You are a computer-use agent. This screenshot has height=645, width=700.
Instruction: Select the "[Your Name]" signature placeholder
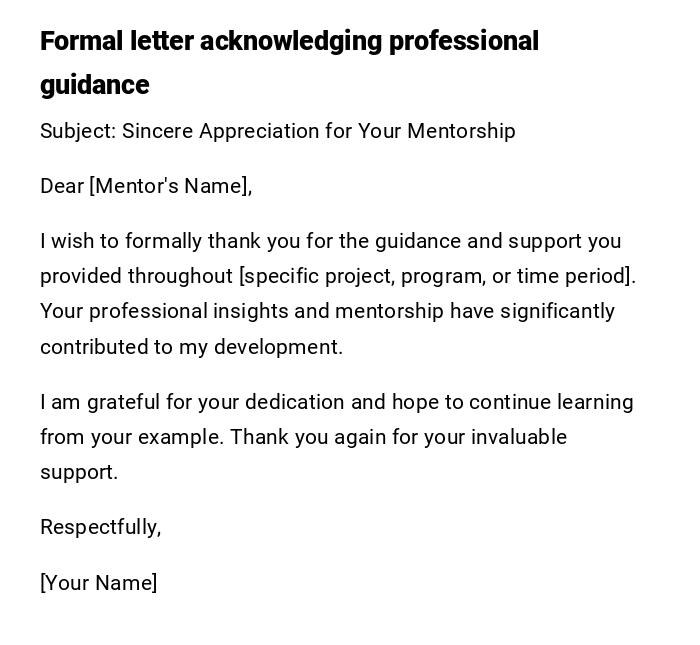[x=98, y=583]
